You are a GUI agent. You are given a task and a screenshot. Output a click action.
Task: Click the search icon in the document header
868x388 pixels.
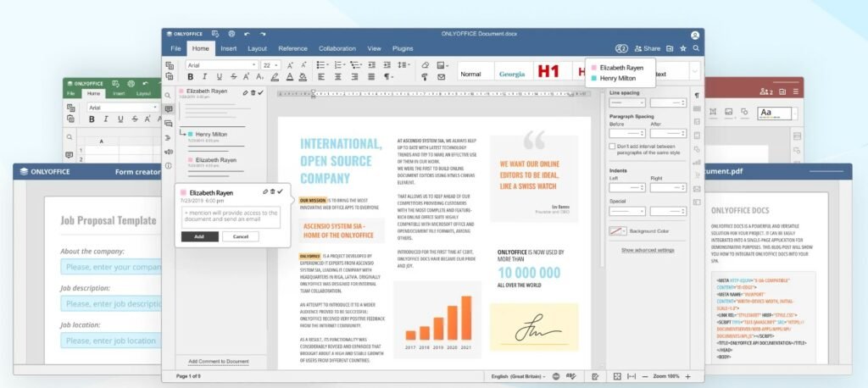696,48
